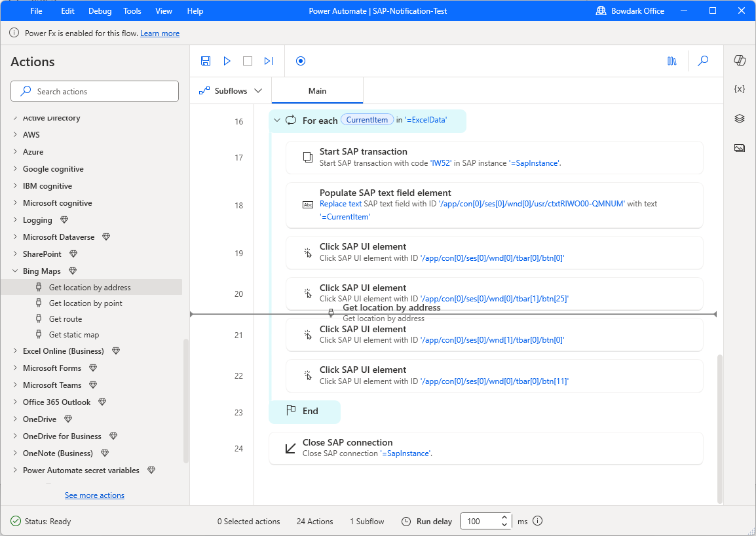Image resolution: width=756 pixels, height=536 pixels.
Task: Click the End flag icon
Action: click(x=291, y=411)
